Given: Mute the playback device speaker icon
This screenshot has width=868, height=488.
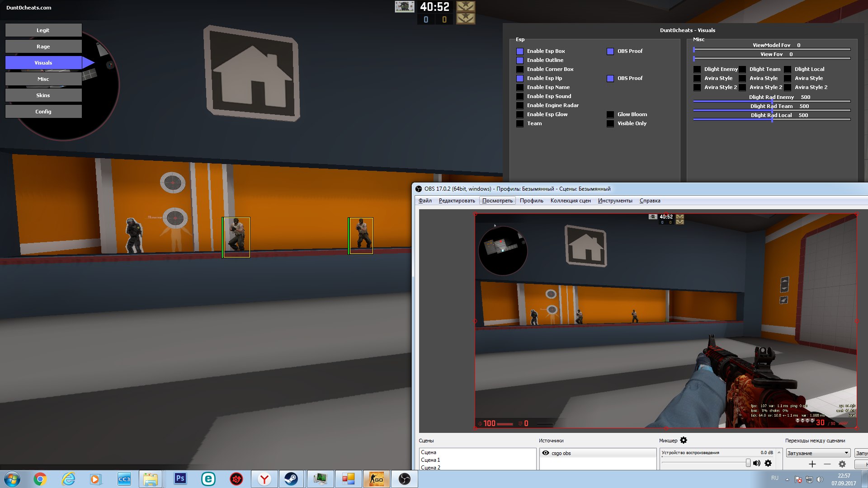Looking at the screenshot, I should point(756,463).
